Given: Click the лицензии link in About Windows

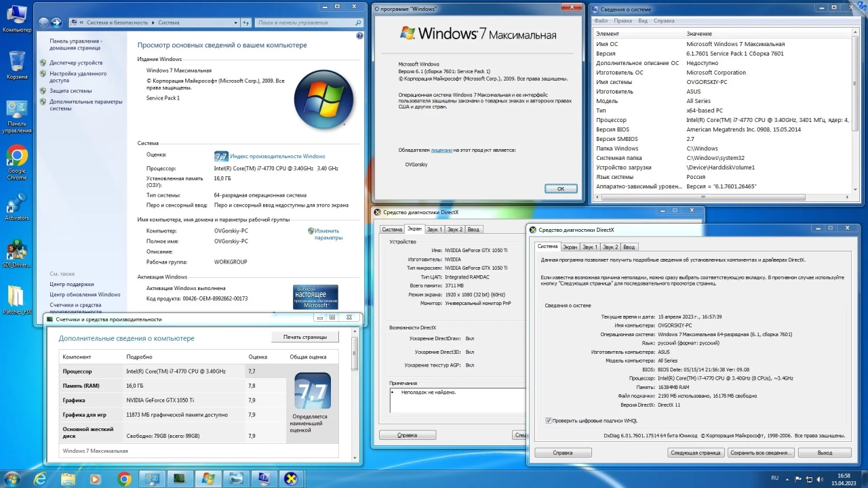Looking at the screenshot, I should point(441,150).
